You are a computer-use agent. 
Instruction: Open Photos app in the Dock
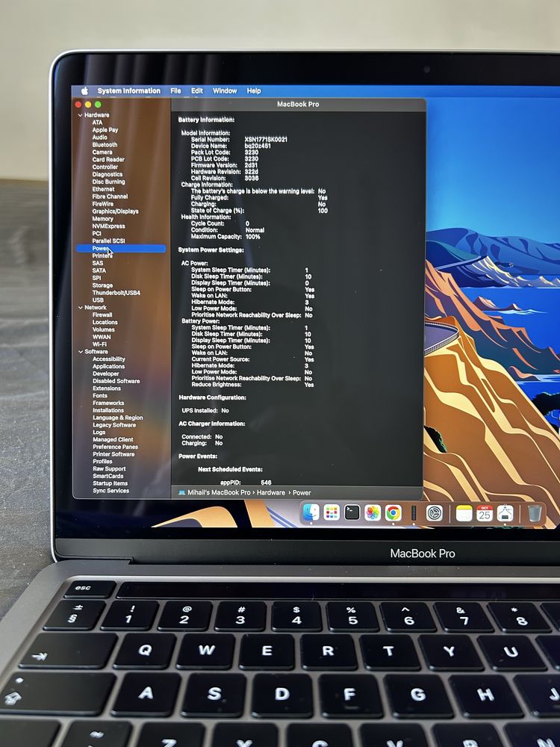[x=373, y=512]
